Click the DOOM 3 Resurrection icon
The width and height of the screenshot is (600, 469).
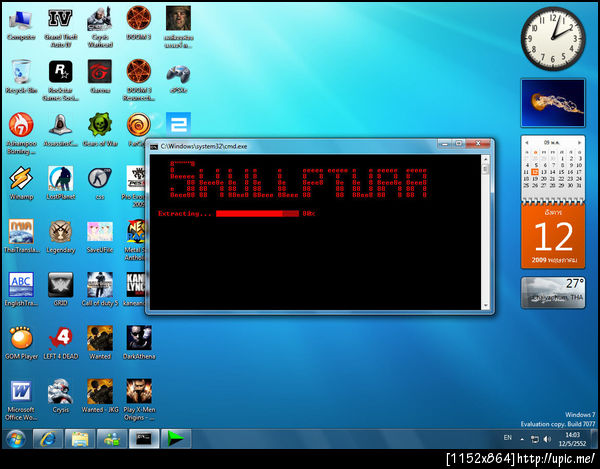pos(139,80)
